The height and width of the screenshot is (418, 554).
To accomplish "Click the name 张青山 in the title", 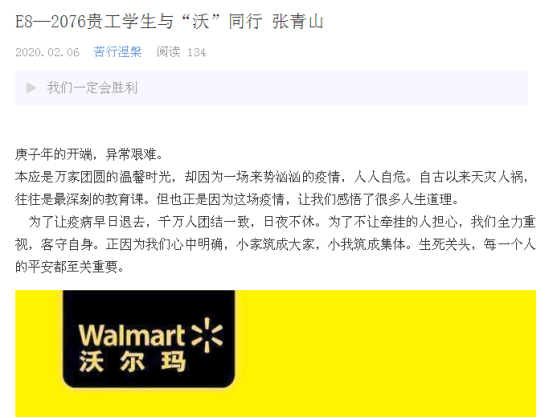I will coord(298,21).
